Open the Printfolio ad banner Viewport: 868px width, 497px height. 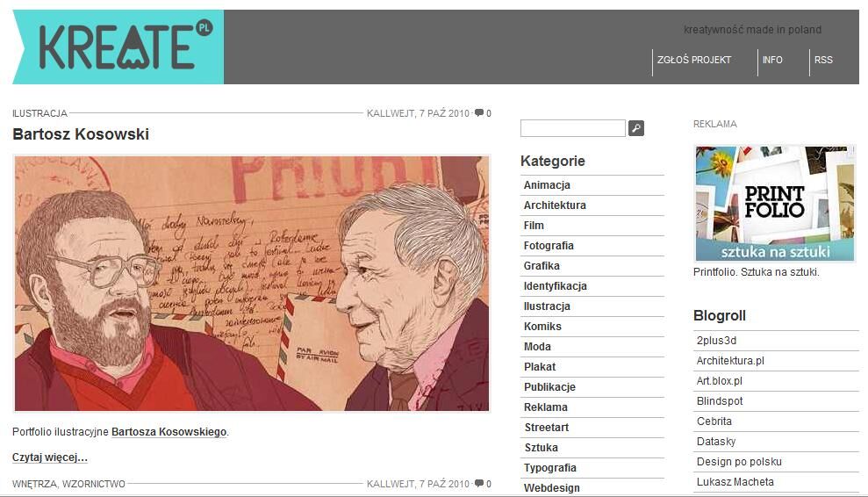[x=775, y=204]
